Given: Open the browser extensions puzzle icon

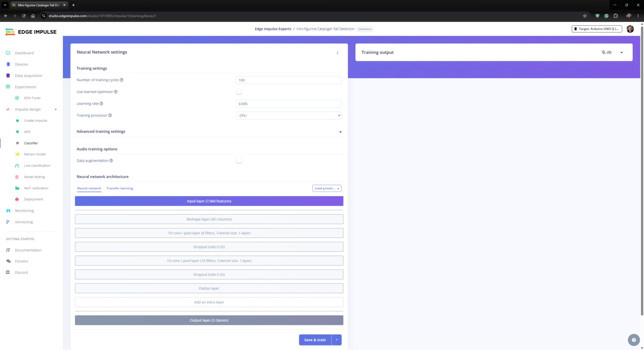Looking at the screenshot, I should coord(615,16).
